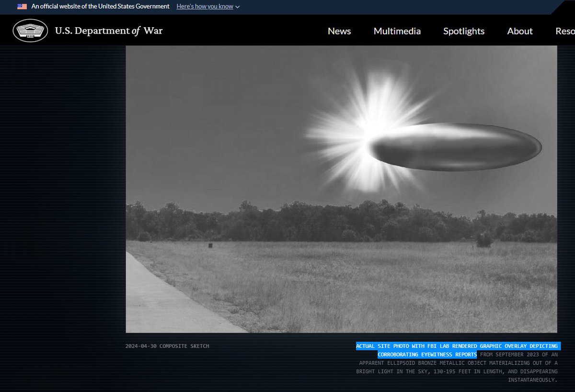Open the U.S. Department of War home link
575x392 pixels.
coord(109,31)
